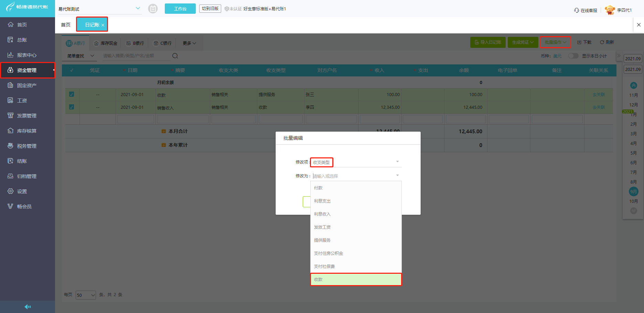Open the 生成凭证 dropdown
Image resolution: width=644 pixels, height=313 pixels.
click(523, 42)
